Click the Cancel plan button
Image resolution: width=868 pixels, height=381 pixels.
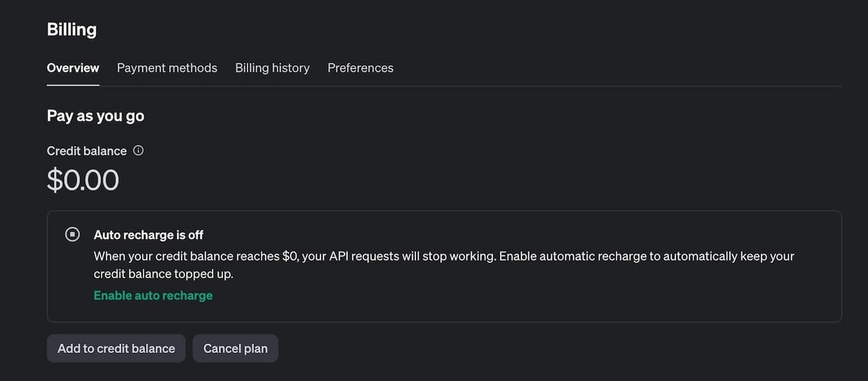(235, 348)
